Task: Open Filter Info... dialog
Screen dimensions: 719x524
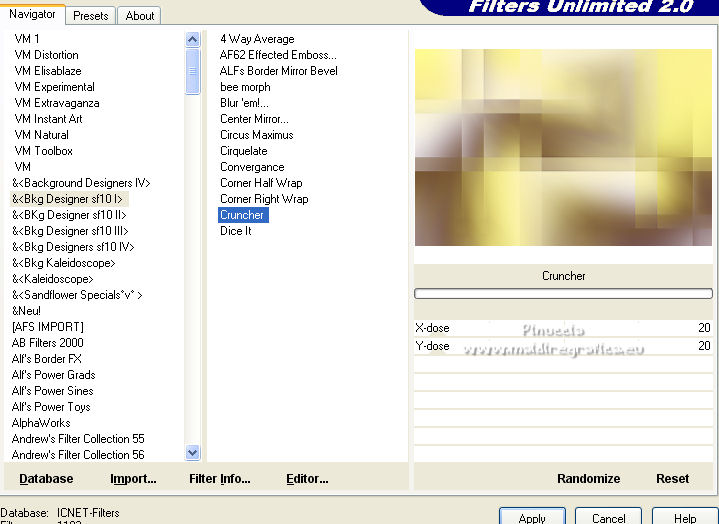Action: click(220, 479)
